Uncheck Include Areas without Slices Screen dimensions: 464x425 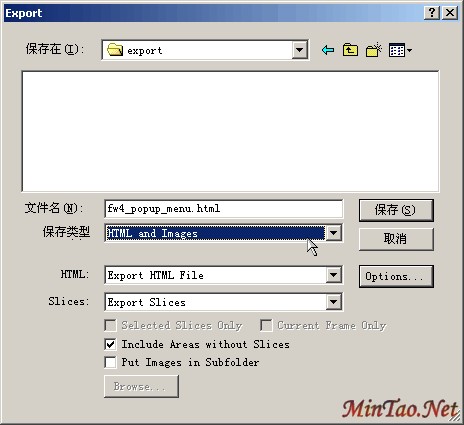tap(110, 344)
